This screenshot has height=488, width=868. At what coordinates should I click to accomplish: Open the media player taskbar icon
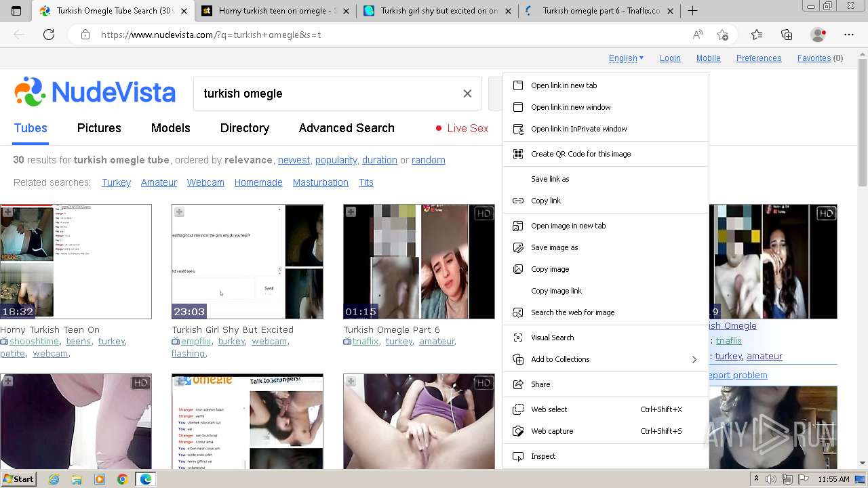[x=100, y=479]
